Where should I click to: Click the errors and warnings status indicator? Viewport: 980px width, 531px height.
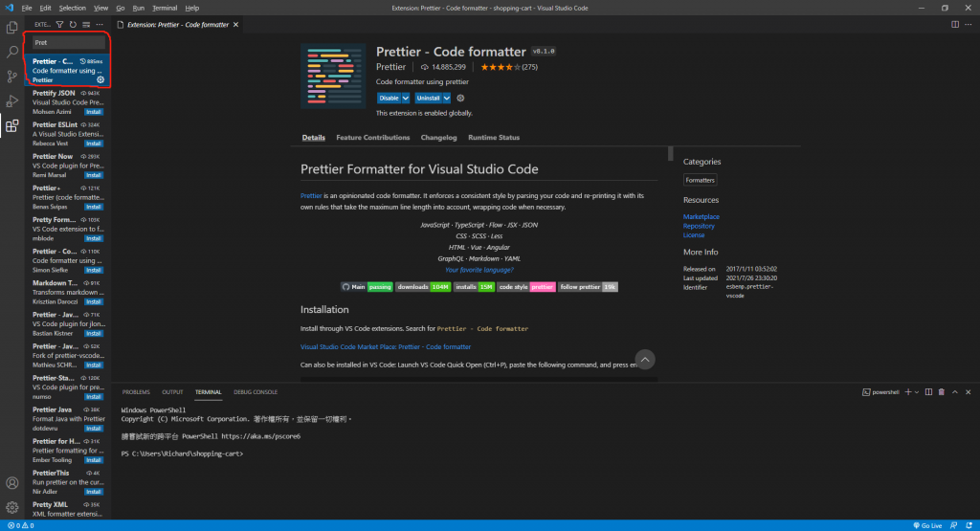tap(21, 525)
